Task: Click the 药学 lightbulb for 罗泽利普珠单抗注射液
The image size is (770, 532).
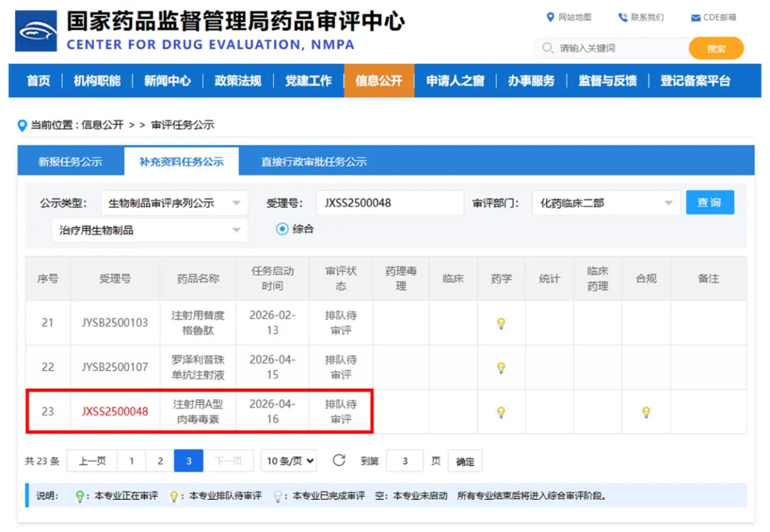Action: [501, 367]
